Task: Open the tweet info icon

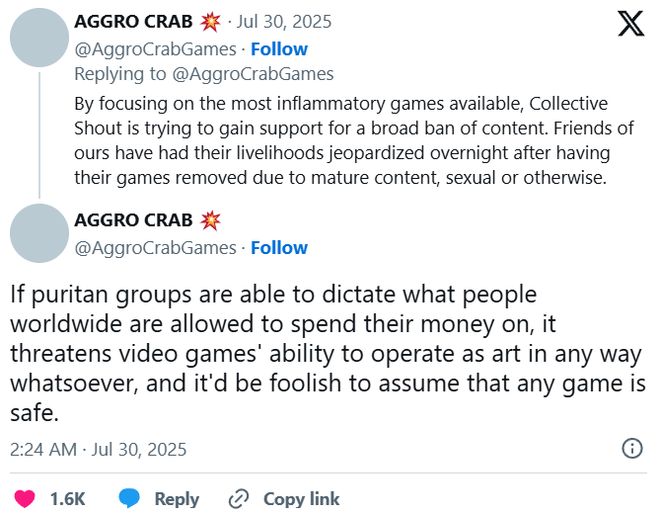Action: (x=632, y=448)
